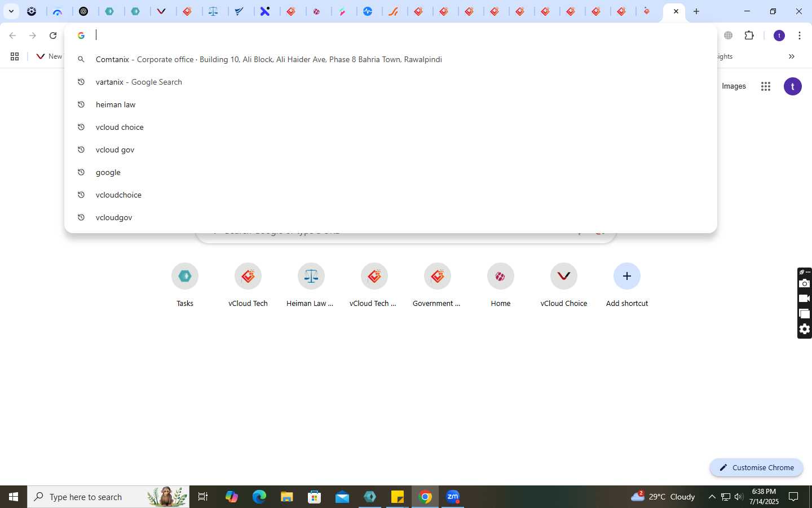Select the vcloud choice suggestion

(x=391, y=127)
